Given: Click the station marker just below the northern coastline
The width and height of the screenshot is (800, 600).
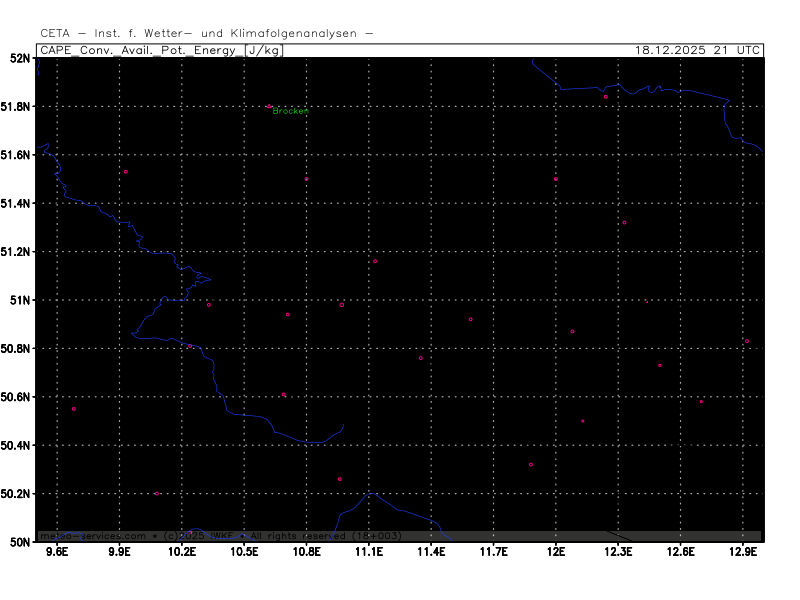Looking at the screenshot, I should (605, 97).
